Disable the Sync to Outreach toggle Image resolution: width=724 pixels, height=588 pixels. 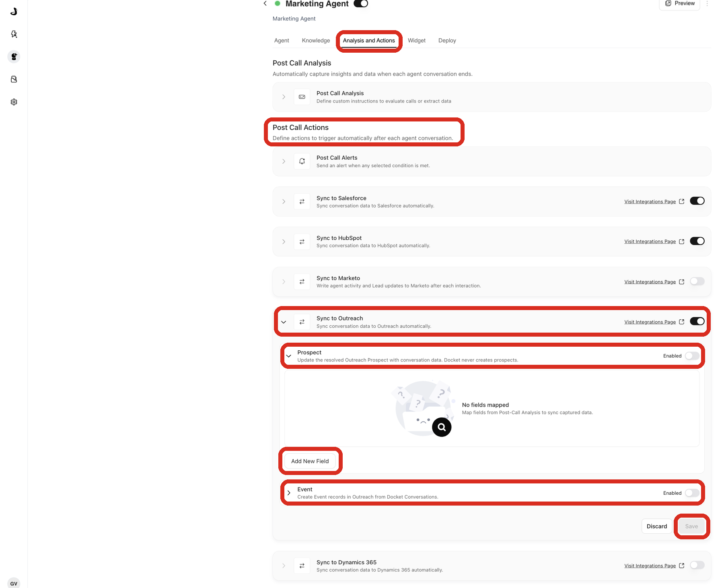click(697, 321)
